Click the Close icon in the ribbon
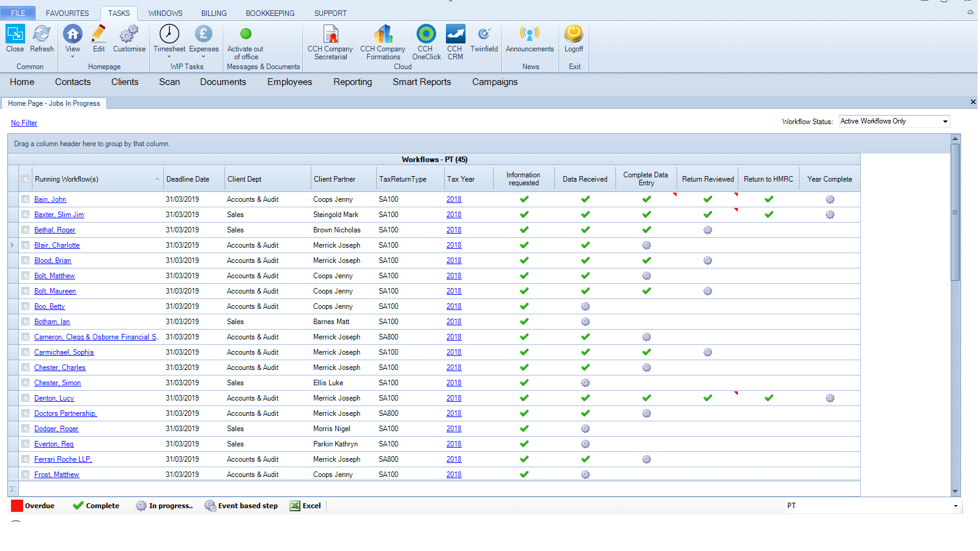980x551 pixels. 15,34
